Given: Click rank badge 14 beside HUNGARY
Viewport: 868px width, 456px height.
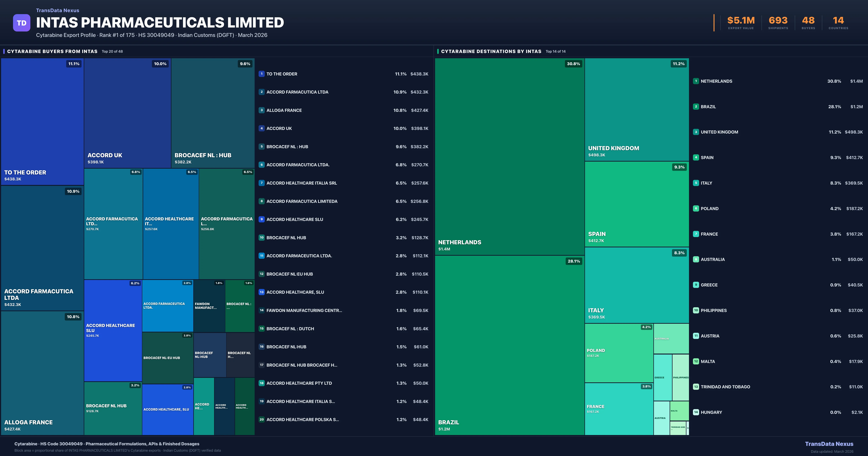Looking at the screenshot, I should tap(696, 412).
